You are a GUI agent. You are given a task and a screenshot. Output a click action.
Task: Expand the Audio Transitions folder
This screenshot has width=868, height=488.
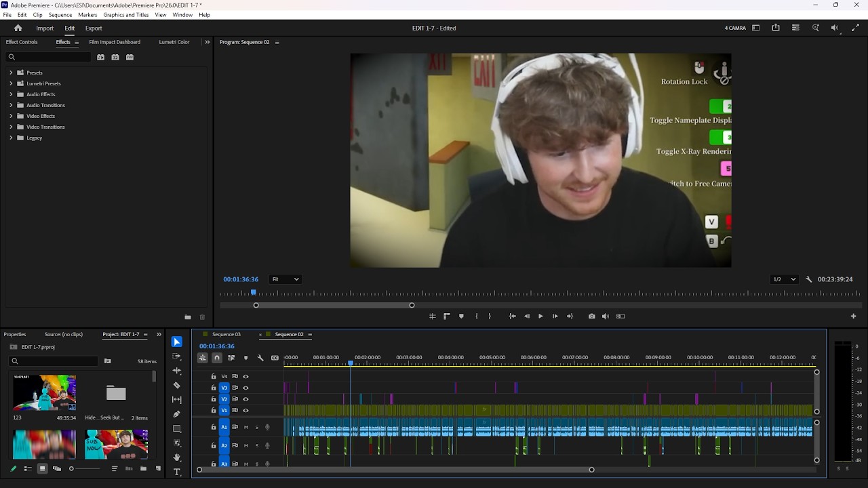tap(11, 105)
